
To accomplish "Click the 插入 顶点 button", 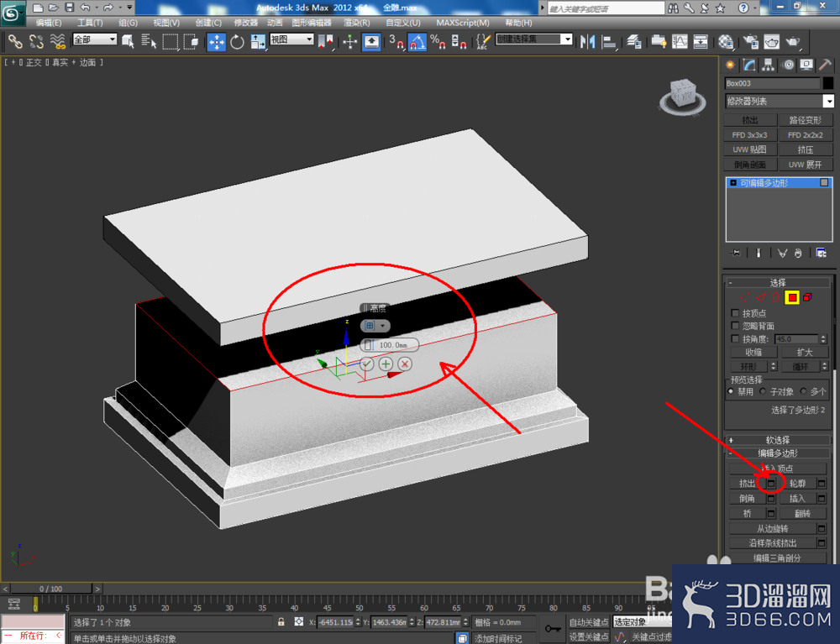I will [777, 469].
